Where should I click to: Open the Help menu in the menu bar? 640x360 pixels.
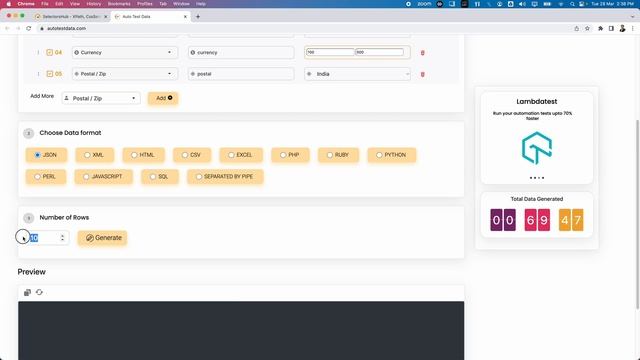coord(200,4)
